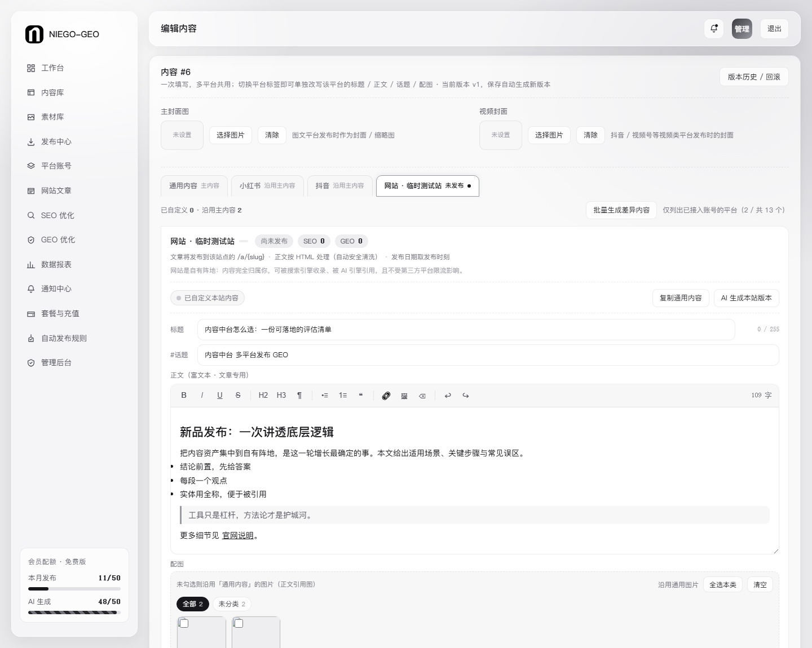Insert a hyperlink via link icon
This screenshot has width=812, height=648.
pyautogui.click(x=386, y=396)
